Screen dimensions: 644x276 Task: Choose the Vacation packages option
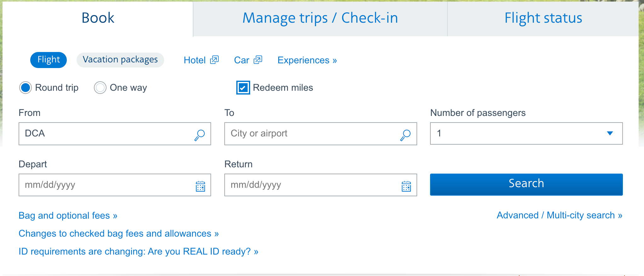(x=120, y=60)
